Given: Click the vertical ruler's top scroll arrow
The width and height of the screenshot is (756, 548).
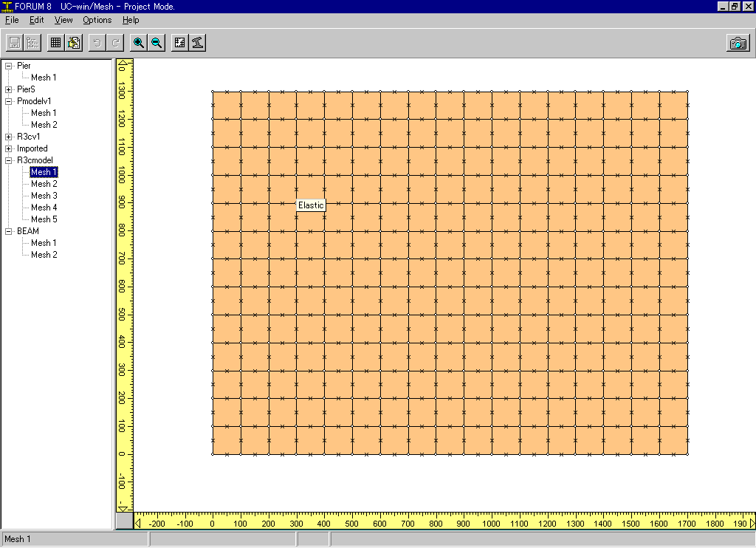Looking at the screenshot, I should 124,64.
